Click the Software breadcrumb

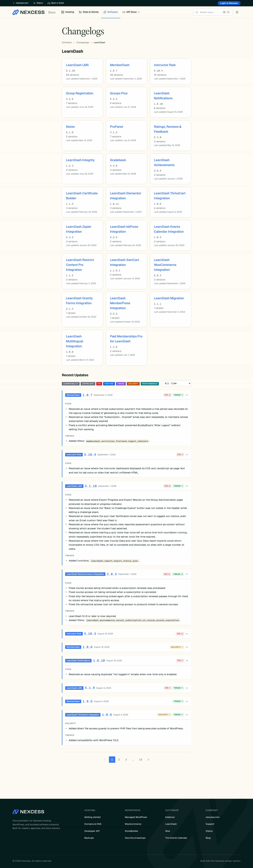pos(67,43)
